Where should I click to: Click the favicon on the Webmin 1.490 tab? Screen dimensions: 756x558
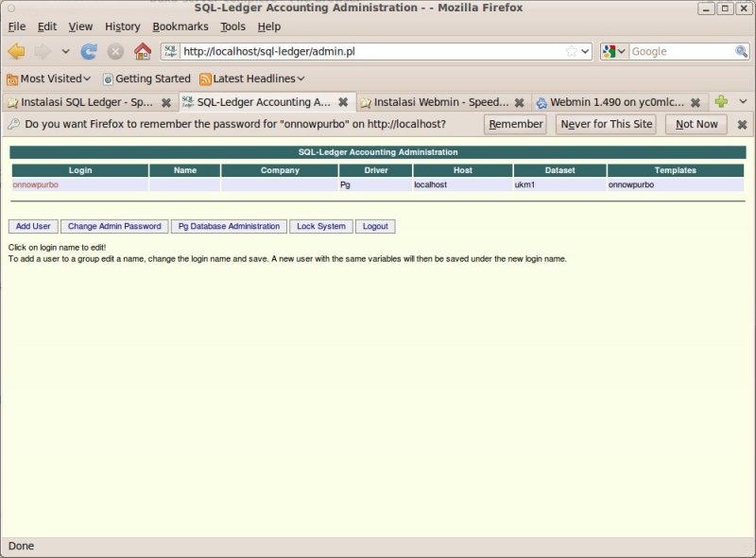543,101
